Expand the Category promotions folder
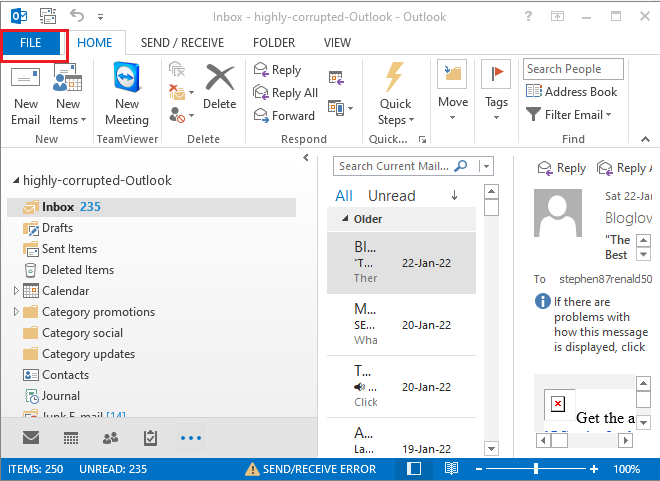The height and width of the screenshot is (481, 660). pos(16,312)
